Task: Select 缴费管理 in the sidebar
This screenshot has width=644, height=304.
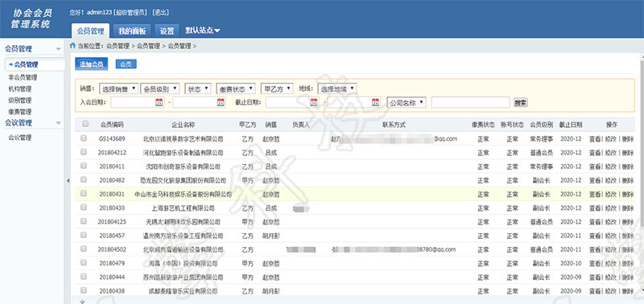Action: pyautogui.click(x=19, y=112)
